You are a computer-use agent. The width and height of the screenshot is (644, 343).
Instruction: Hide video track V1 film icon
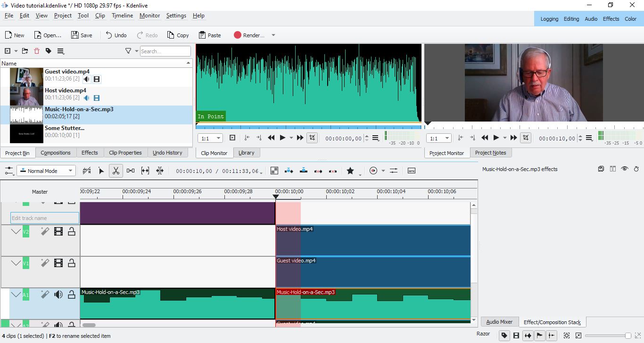coord(58,263)
